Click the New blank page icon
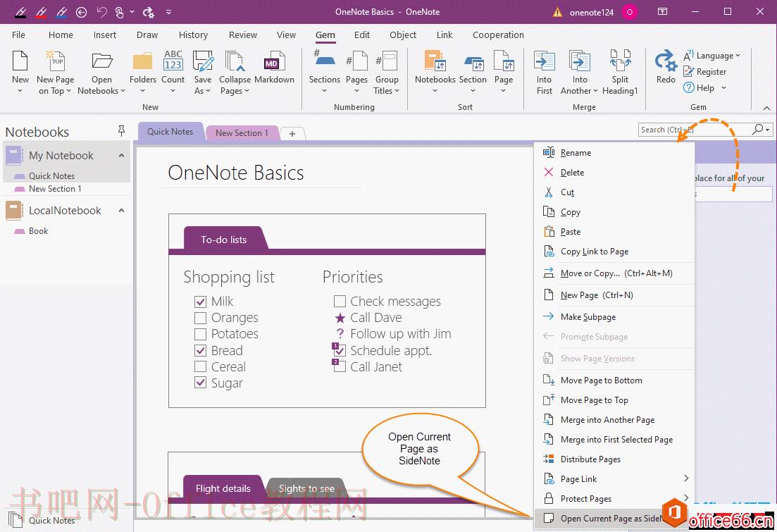This screenshot has height=532, width=777. click(20, 61)
